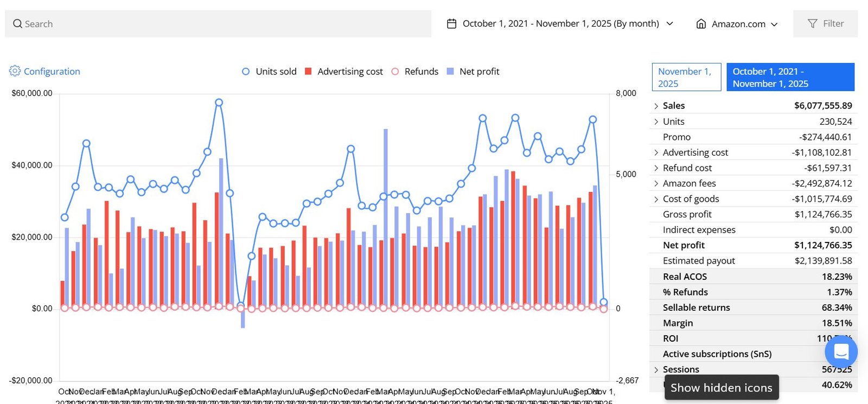Click the Real ACOS value 18.23%

837,277
